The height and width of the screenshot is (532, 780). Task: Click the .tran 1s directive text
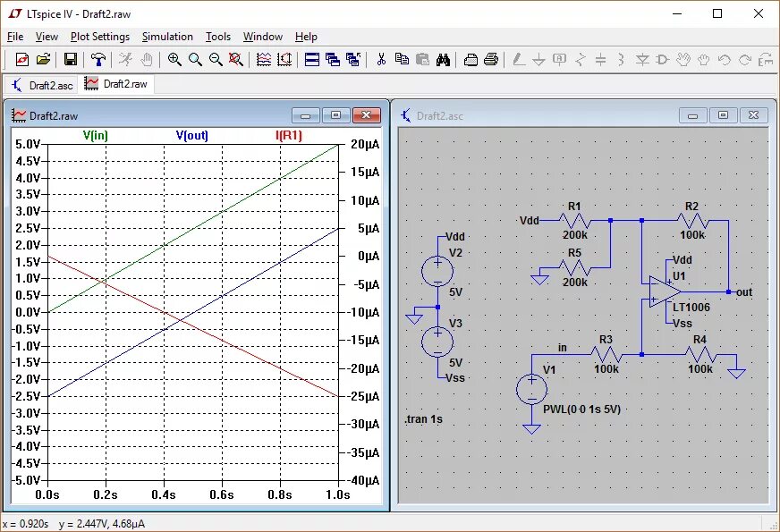coord(423,419)
